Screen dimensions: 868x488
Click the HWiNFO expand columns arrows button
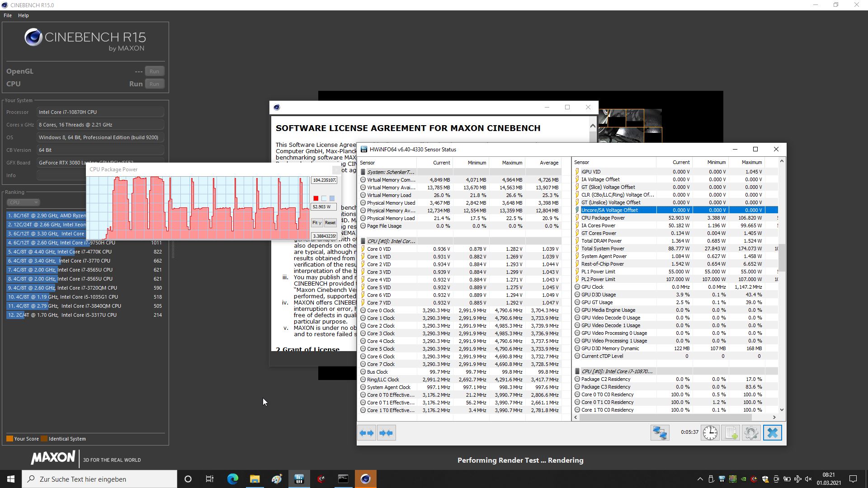(367, 433)
